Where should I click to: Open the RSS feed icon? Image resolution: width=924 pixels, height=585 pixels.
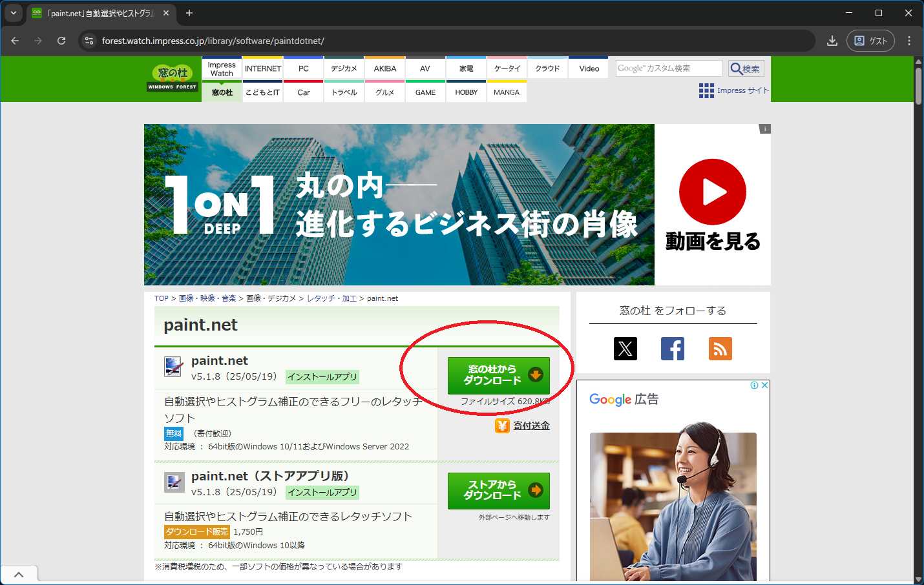point(720,349)
